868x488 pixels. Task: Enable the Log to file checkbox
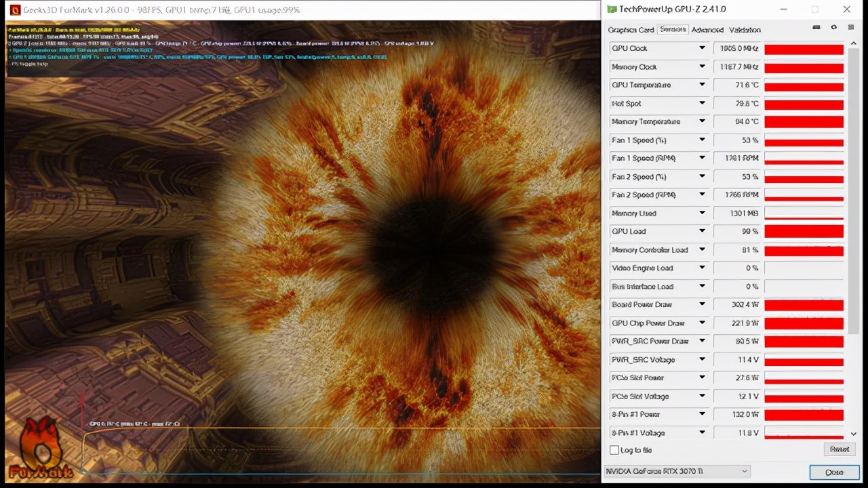(614, 450)
